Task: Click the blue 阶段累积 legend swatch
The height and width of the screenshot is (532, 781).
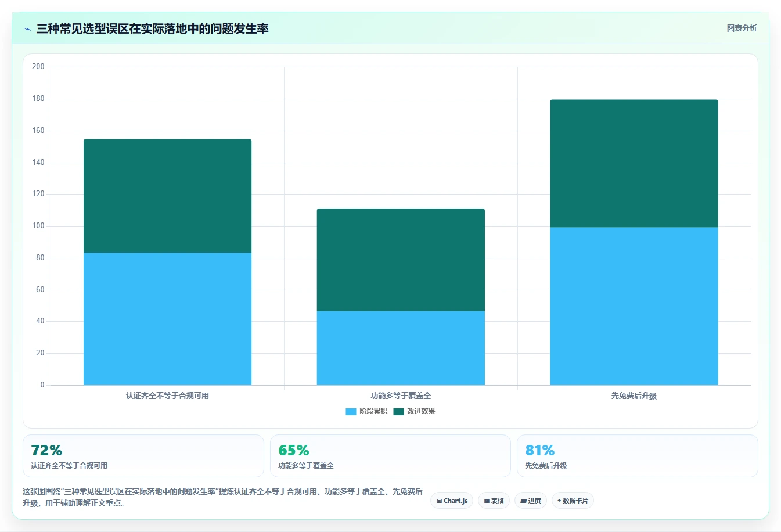Action: pos(351,412)
